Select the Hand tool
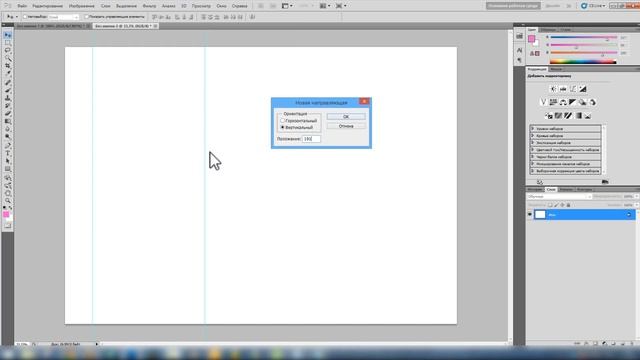640x360 pixels. 8,193
